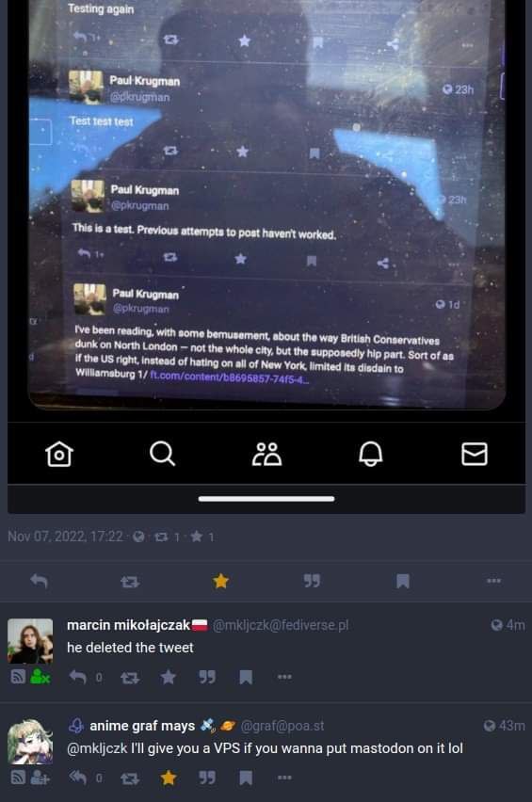Screen dimensions: 532x802
Task: Open the Home tab in bottom navigation
Action: [x=59, y=454]
